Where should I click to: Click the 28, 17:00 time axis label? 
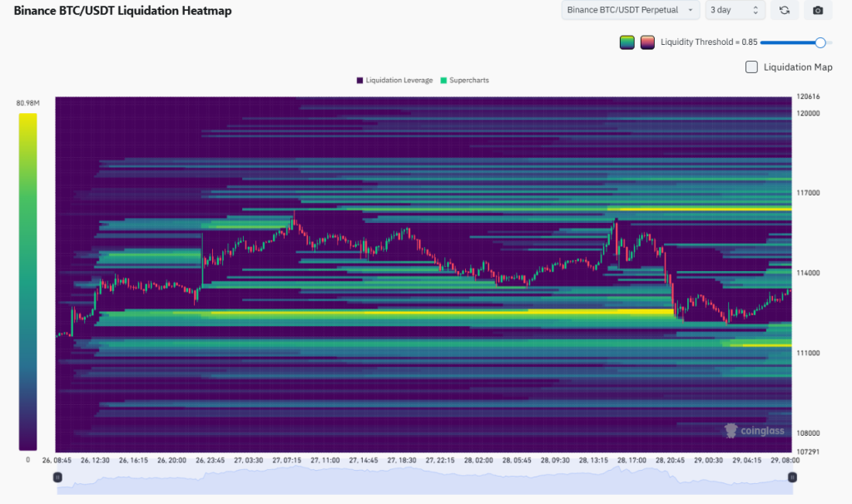point(632,460)
